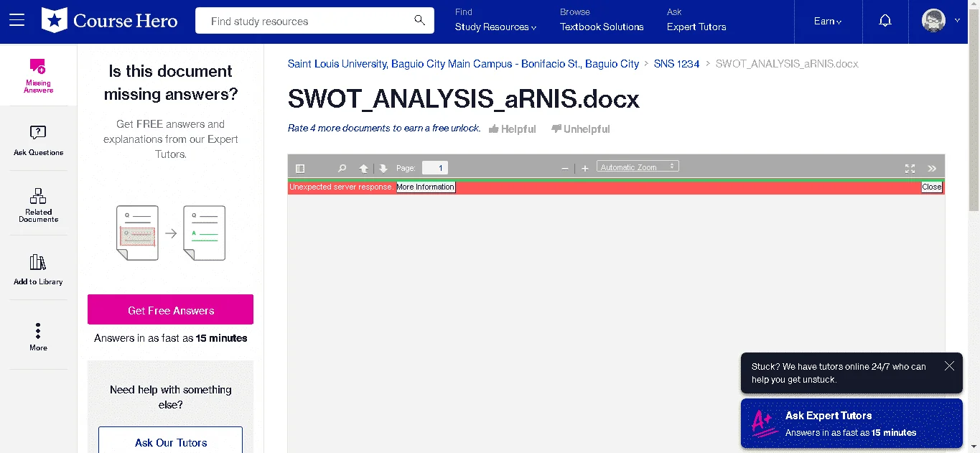The height and width of the screenshot is (453, 980).
Task: Go to previous page arrow in viewer
Action: click(364, 168)
